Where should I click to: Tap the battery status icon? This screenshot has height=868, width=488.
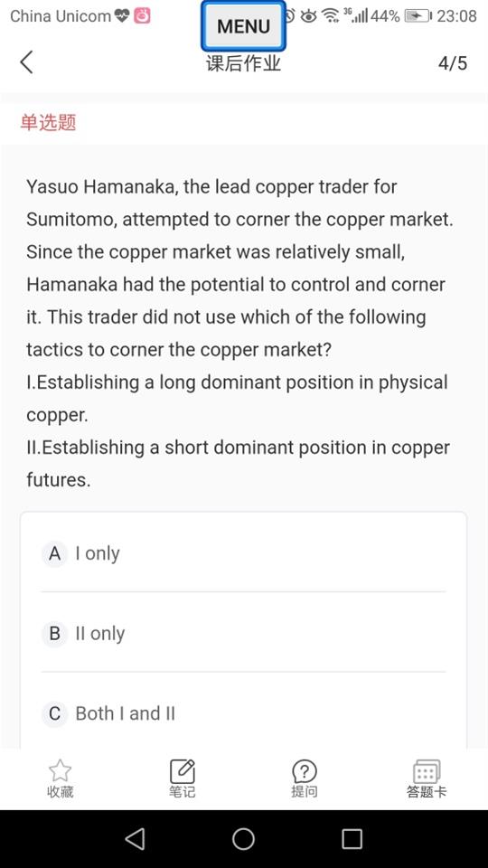(418, 16)
